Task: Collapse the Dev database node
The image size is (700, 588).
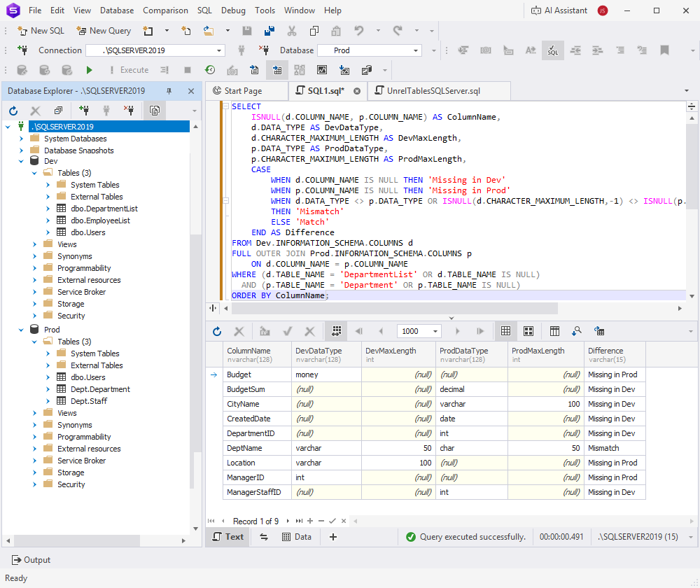Action: point(20,160)
